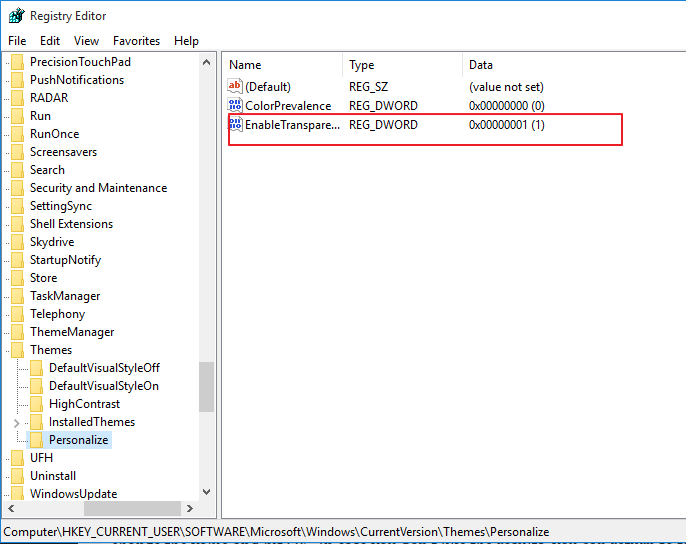Open the File menu
The width and height of the screenshot is (686, 544).
(17, 41)
